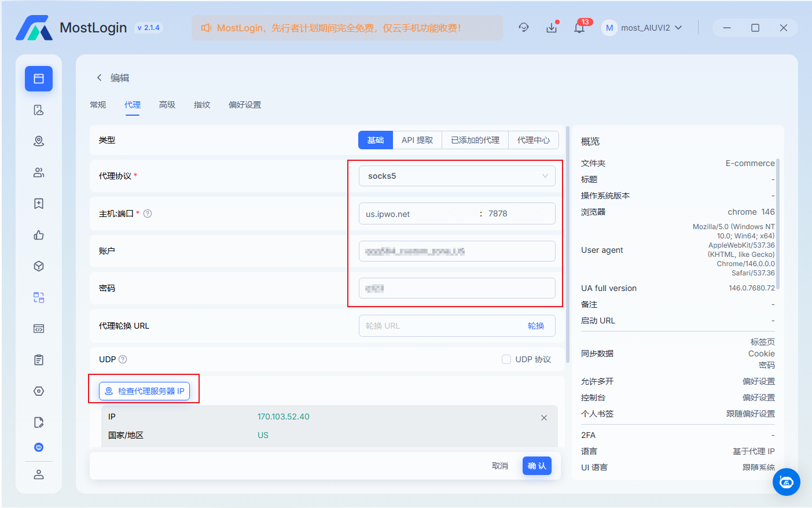Open the team members sidebar icon

pos(39,172)
